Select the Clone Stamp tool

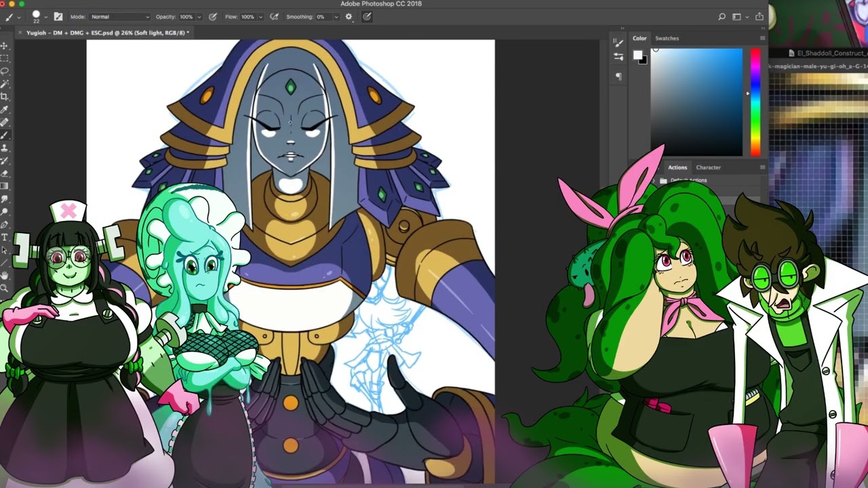point(4,148)
